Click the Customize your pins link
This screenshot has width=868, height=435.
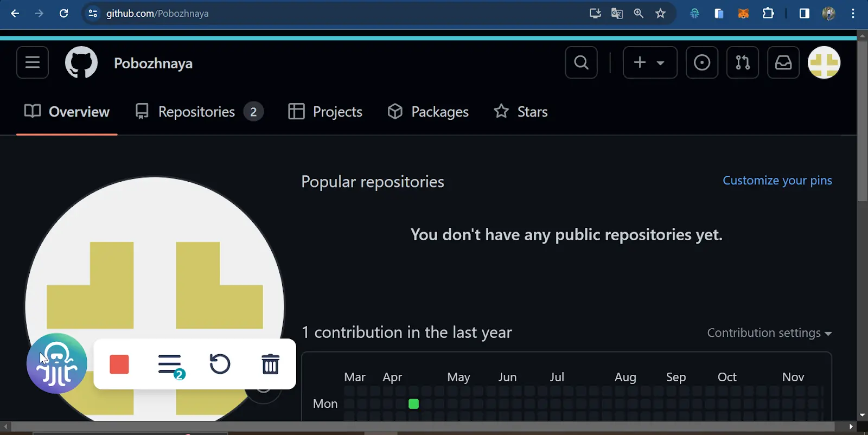tap(777, 181)
